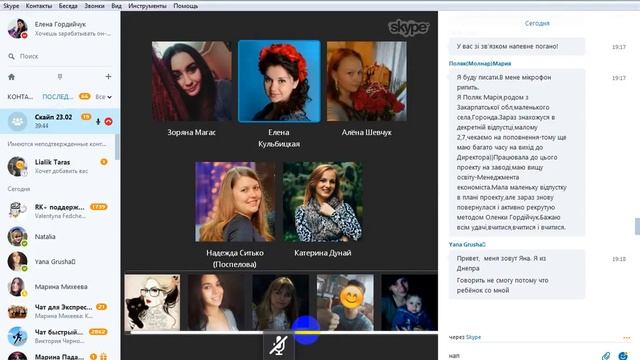
Task: Click the cartoon girl with cat thumbnail
Action: pyautogui.click(x=152, y=302)
